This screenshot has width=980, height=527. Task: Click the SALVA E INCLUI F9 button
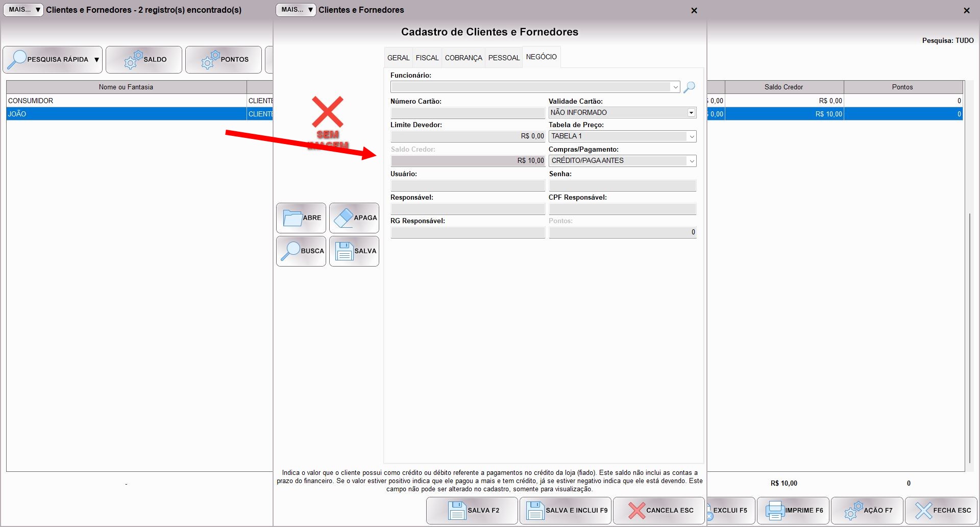tap(566, 510)
